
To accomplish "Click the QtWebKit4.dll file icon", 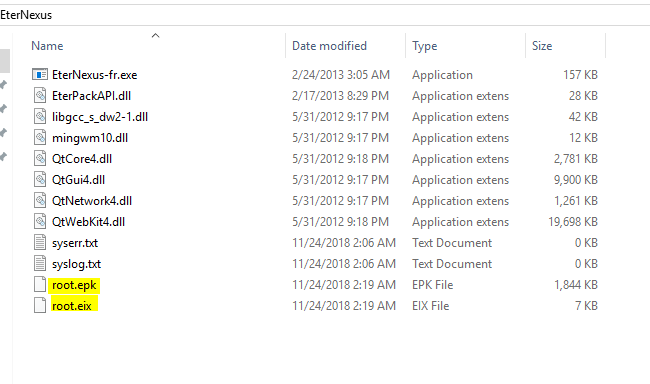I will (40, 222).
